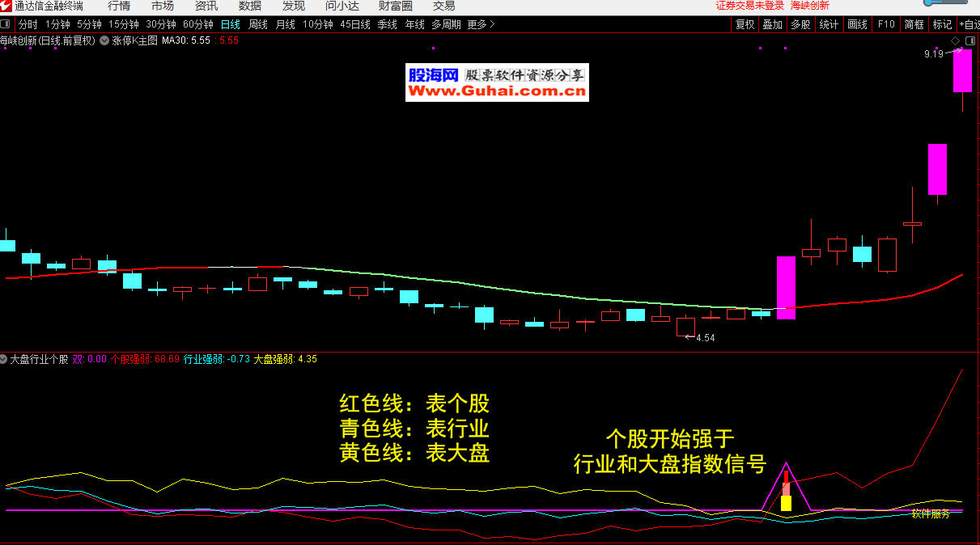Toggle the left panel icon beside 分时
The height and width of the screenshot is (545, 980).
point(6,24)
